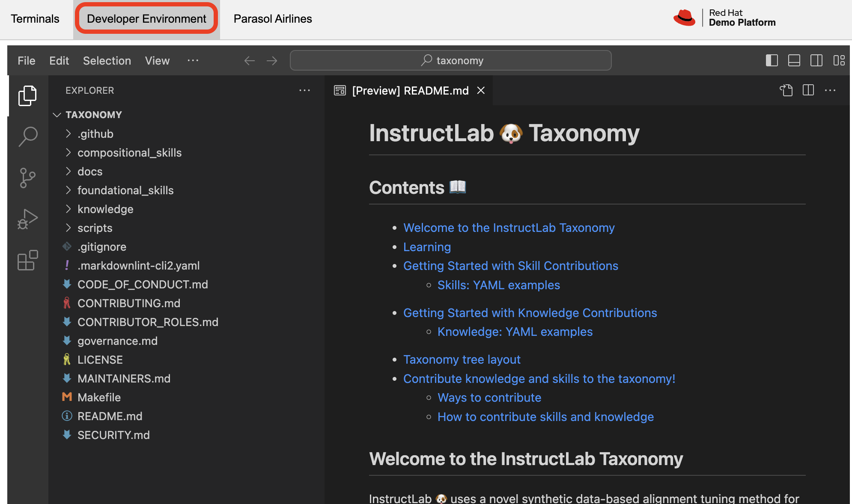The image size is (852, 504).
Task: Toggle secondary side bar visibility
Action: (816, 60)
